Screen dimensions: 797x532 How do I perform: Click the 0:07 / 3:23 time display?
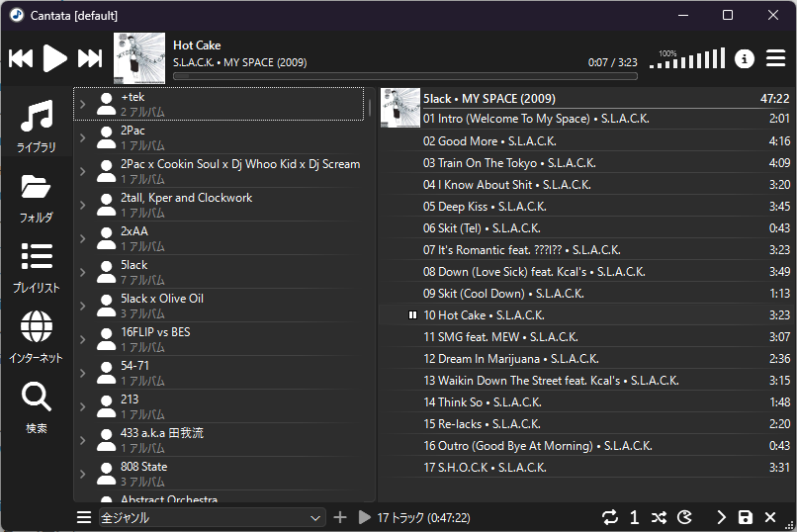pos(612,62)
